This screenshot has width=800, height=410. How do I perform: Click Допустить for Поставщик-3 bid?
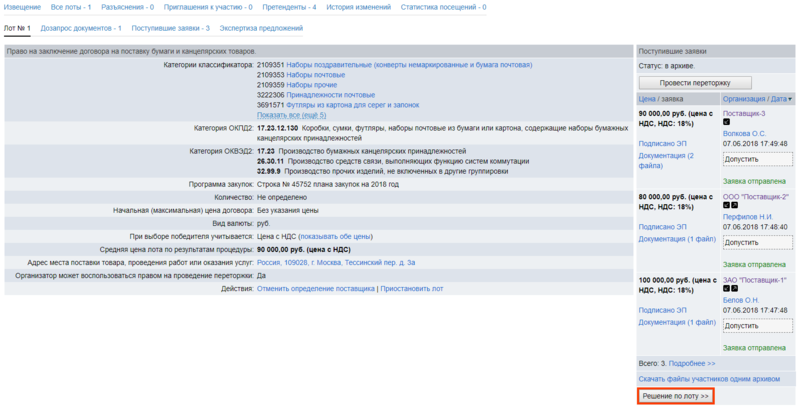point(757,159)
